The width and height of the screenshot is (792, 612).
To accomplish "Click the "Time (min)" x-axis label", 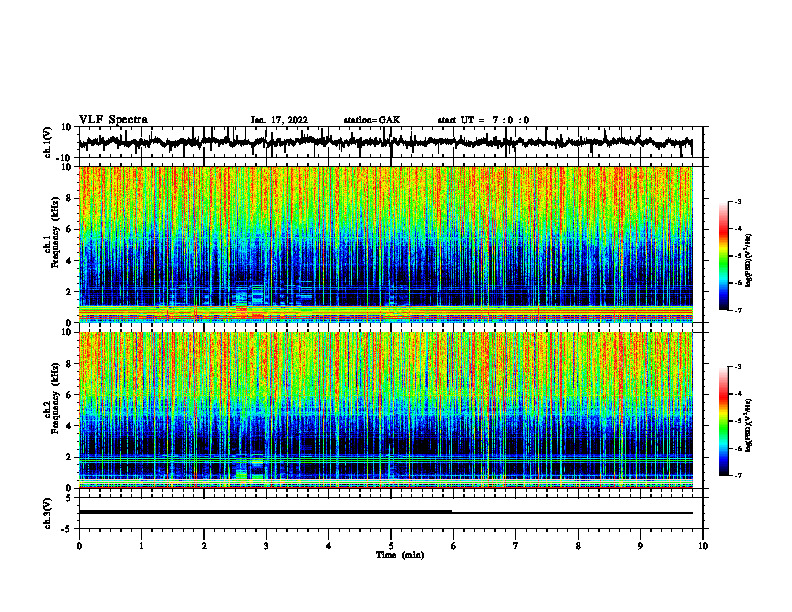I will coord(400,555).
